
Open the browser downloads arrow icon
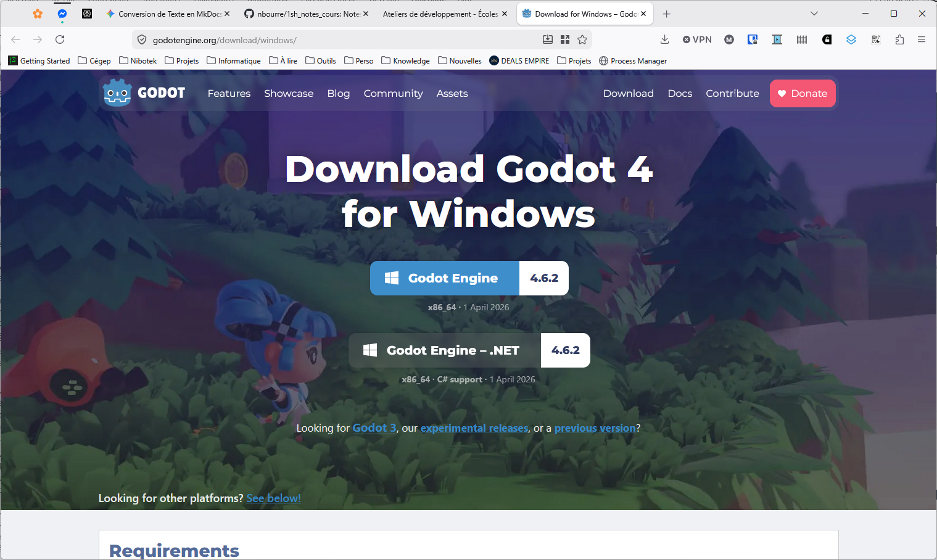coord(664,39)
